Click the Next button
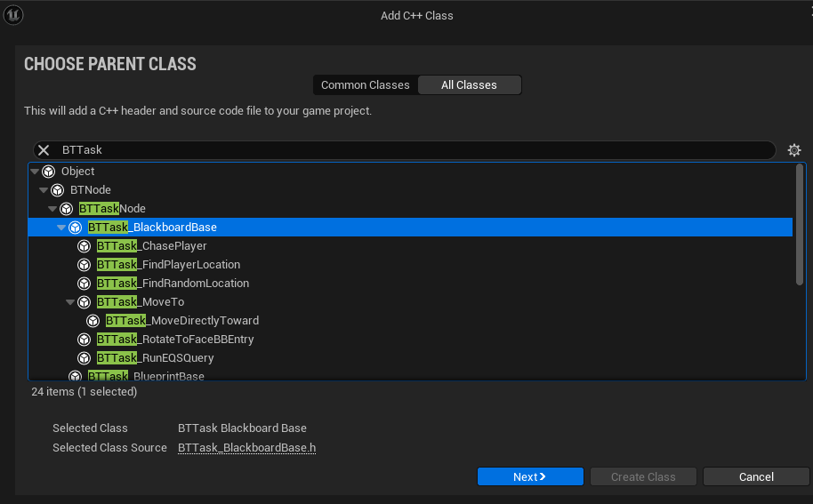 point(530,476)
